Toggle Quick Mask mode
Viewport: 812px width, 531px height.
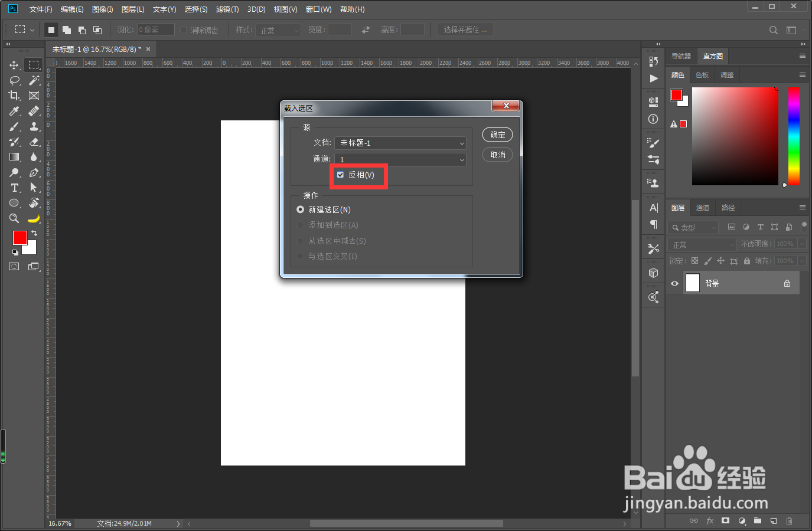14,267
